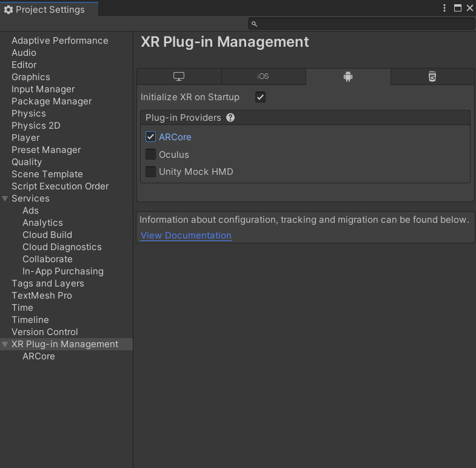Maximize the Project Settings window

click(x=457, y=8)
